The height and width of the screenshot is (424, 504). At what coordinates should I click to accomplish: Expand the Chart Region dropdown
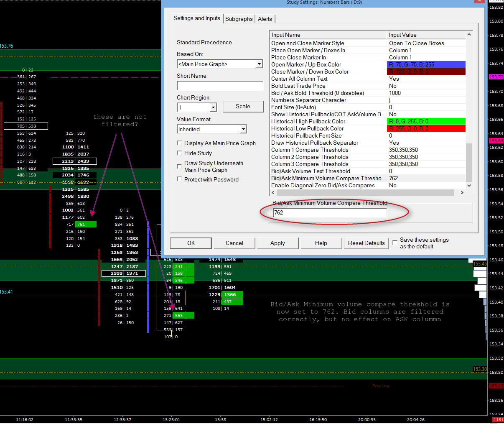click(213, 108)
